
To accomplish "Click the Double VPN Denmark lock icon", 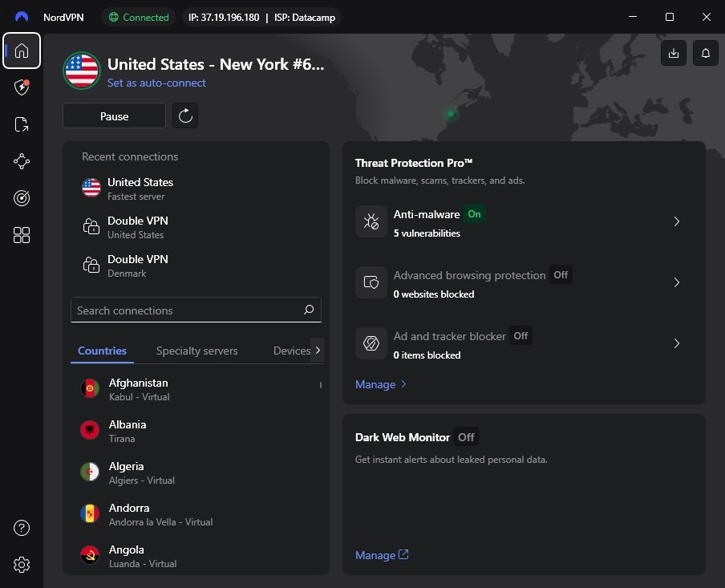I will (91, 265).
